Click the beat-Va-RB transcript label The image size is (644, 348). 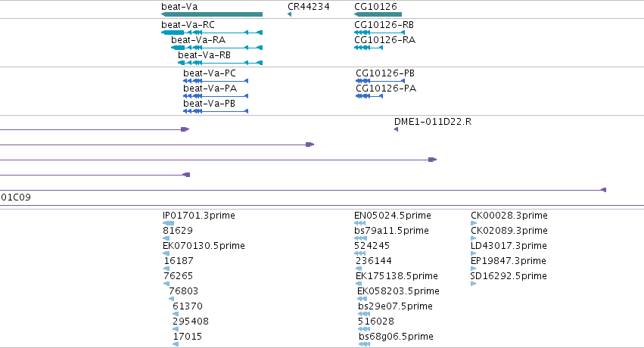pyautogui.click(x=204, y=55)
